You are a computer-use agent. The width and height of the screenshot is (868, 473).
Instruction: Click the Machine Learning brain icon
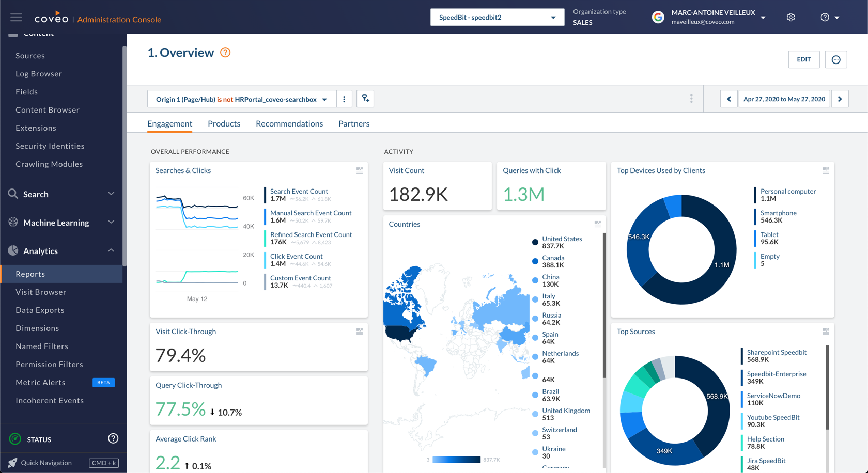(13, 222)
